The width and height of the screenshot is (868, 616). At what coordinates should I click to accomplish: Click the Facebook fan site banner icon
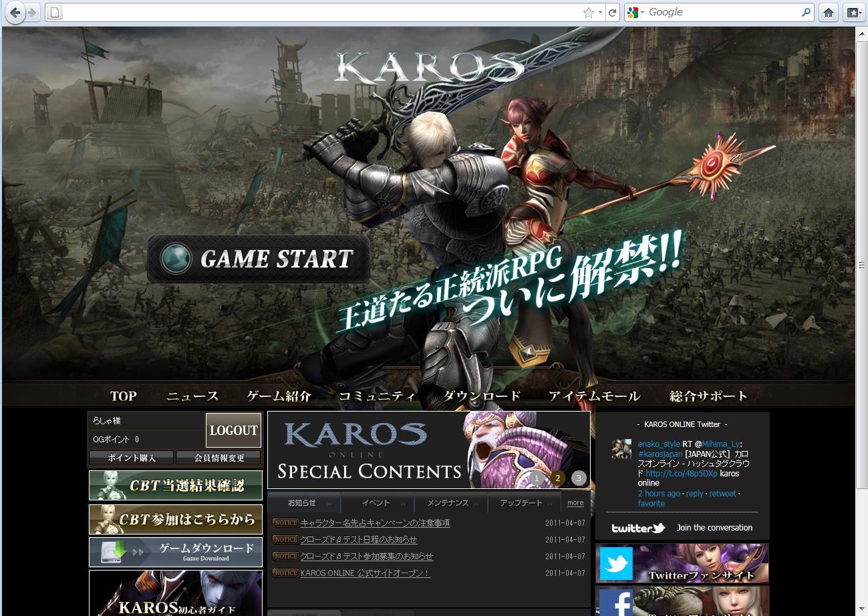[x=615, y=601]
